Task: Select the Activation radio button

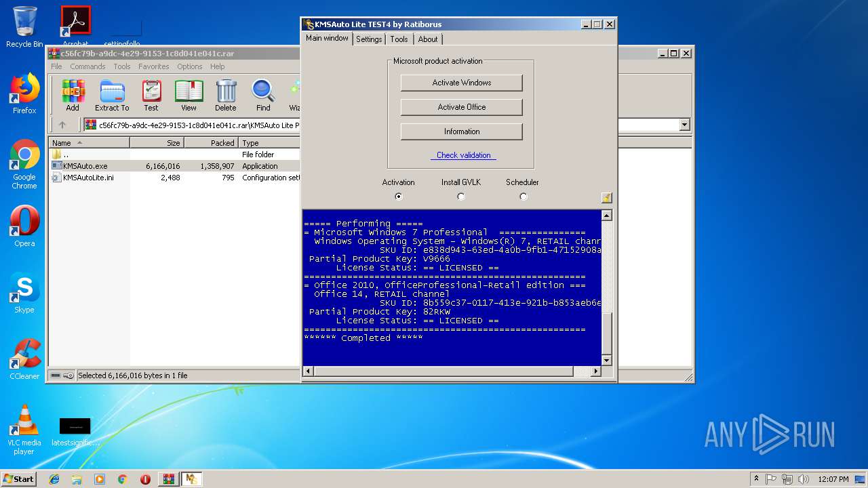Action: coord(398,197)
